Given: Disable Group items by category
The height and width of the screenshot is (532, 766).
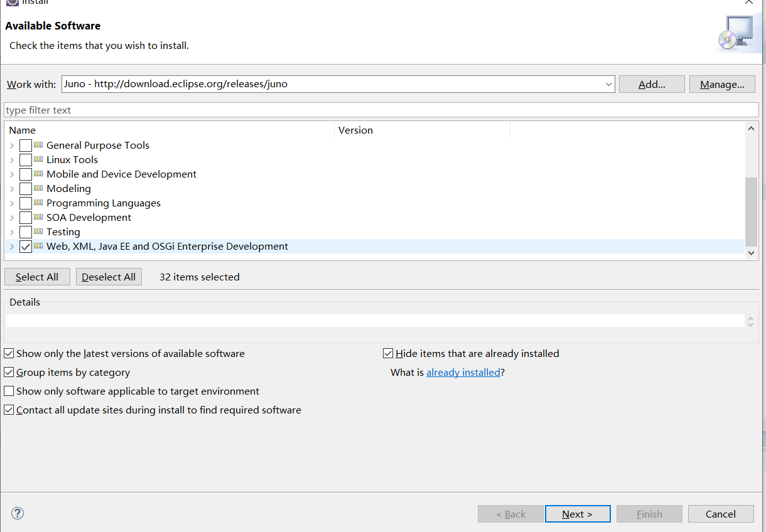Looking at the screenshot, I should [x=9, y=372].
